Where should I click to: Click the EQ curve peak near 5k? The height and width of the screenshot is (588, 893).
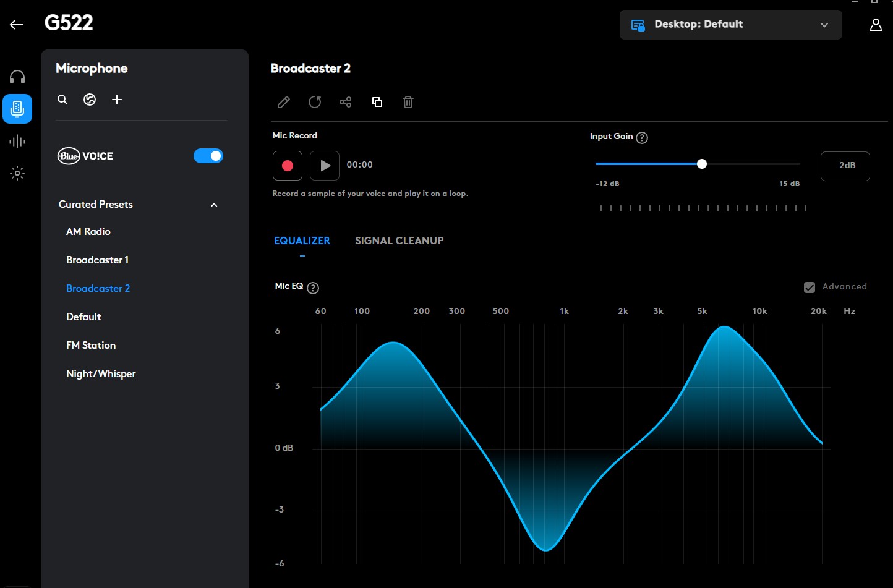(725, 327)
